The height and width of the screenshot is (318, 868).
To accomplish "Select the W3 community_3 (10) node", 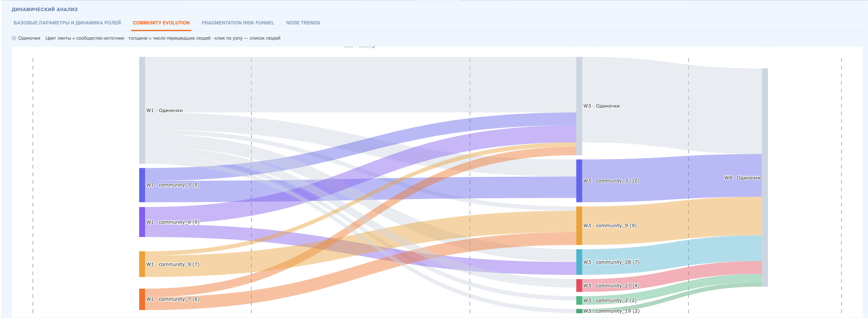I will pos(579,181).
